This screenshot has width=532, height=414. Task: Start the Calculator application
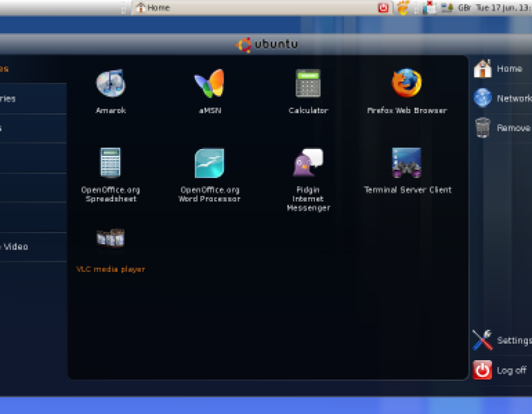(308, 91)
